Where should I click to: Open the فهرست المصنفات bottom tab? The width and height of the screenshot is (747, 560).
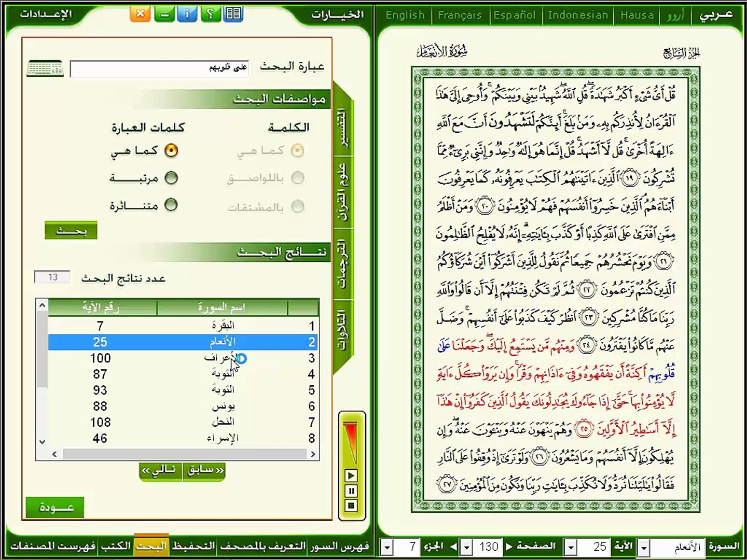[53, 546]
